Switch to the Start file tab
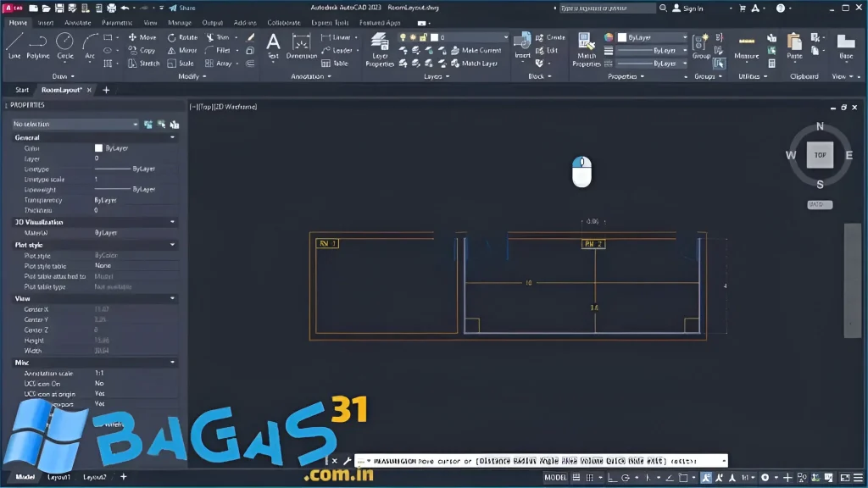The width and height of the screenshot is (868, 488). pos(22,90)
